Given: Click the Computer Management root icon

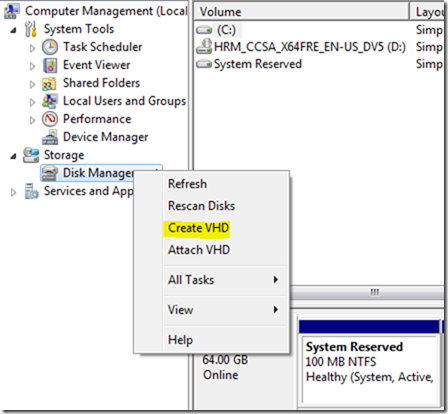Looking at the screenshot, I should coord(11,11).
